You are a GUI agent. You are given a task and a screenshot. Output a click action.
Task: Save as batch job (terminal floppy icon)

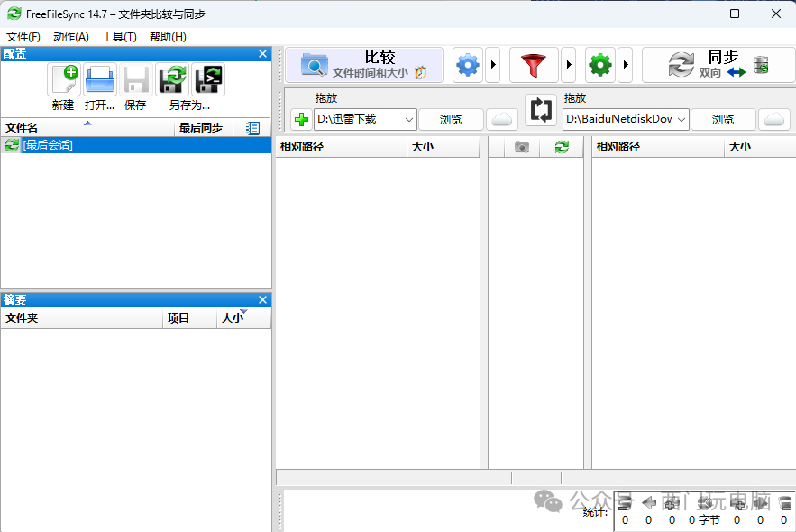tap(208, 79)
